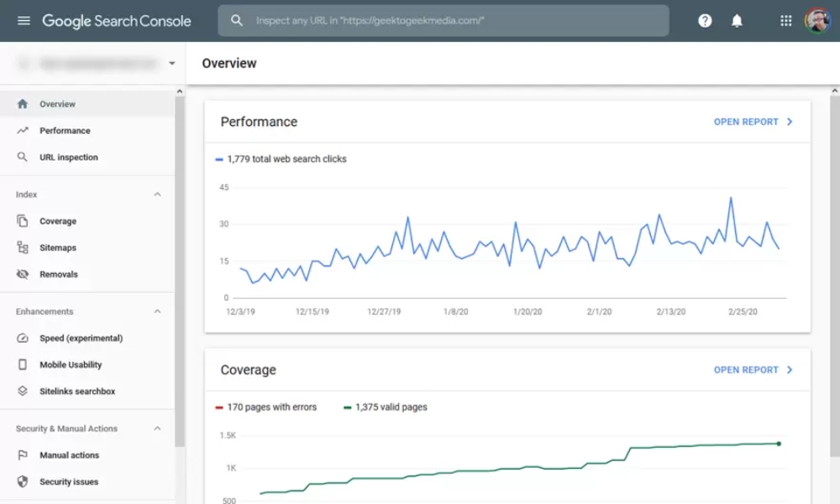
Task: Open Removals from the sidebar
Action: pos(87,274)
